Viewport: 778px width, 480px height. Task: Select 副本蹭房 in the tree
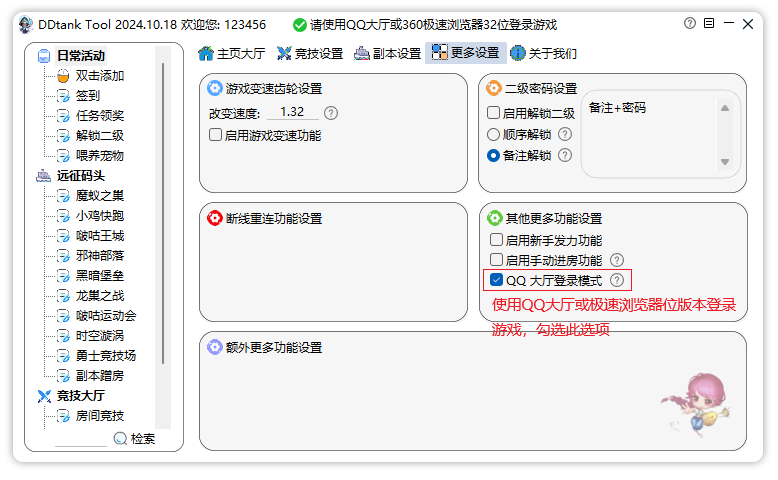(x=100, y=376)
